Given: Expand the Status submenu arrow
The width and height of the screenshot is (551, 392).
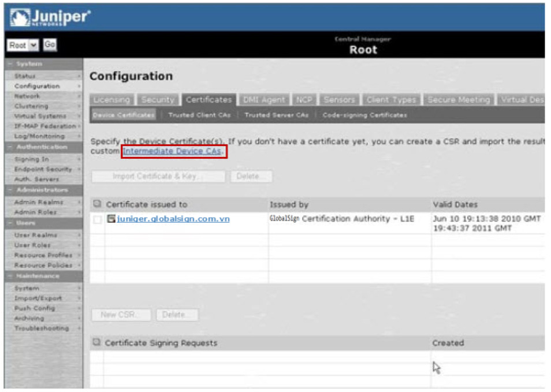Looking at the screenshot, I should (79, 76).
